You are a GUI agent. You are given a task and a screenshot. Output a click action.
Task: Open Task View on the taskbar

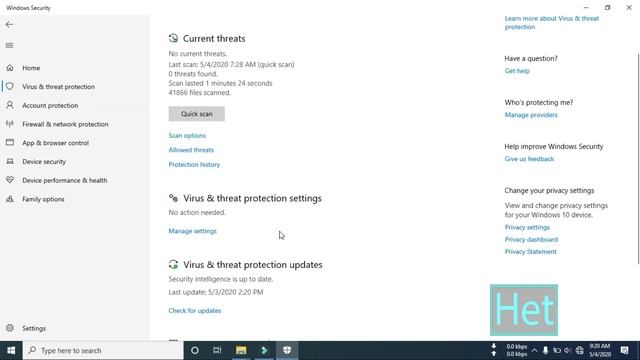click(x=217, y=350)
